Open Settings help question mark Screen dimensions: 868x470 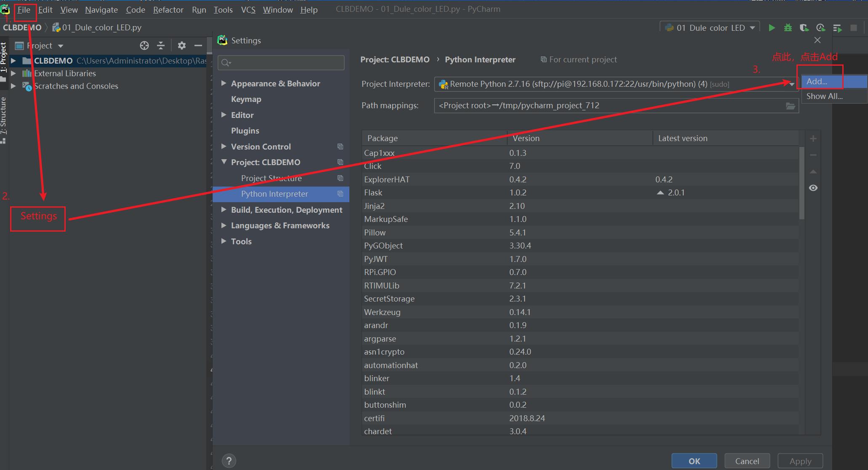tap(229, 461)
